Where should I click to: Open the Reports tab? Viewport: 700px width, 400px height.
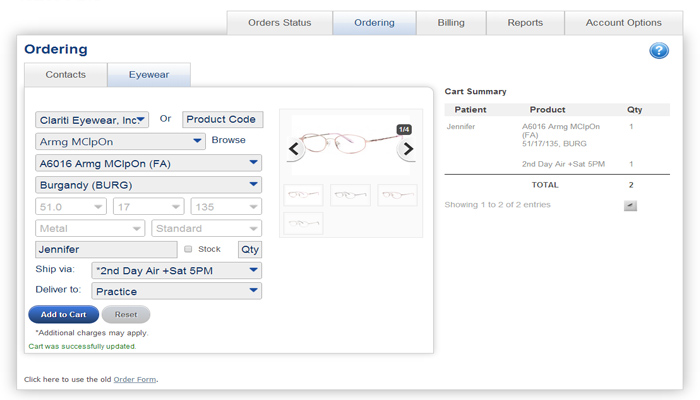525,23
